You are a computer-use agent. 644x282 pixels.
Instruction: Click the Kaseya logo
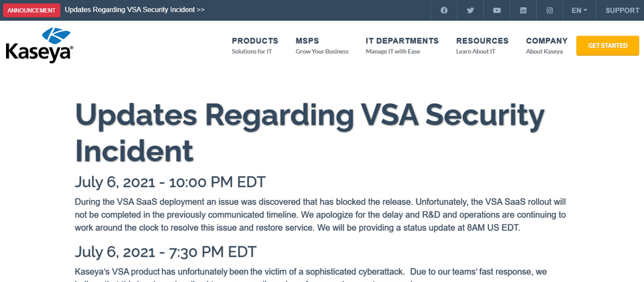click(x=40, y=45)
